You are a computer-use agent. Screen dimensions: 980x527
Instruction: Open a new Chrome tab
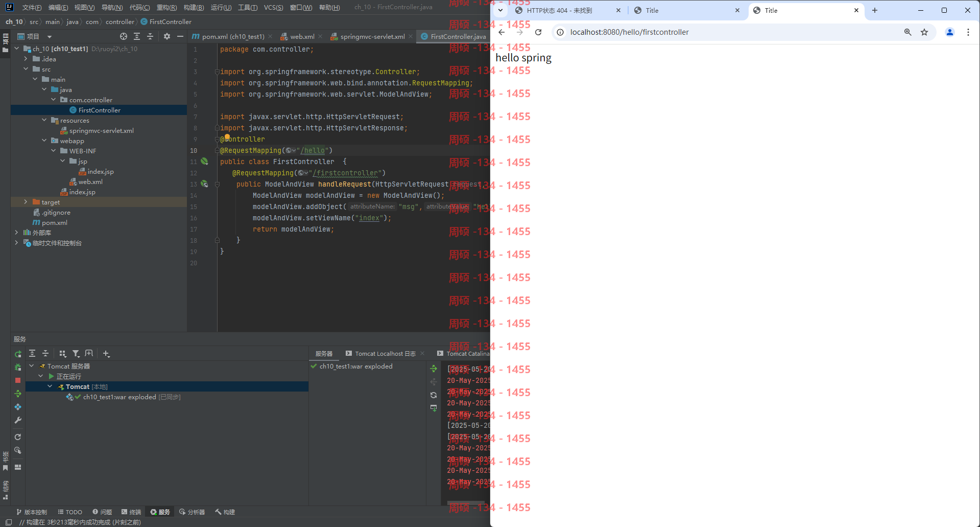coord(875,10)
